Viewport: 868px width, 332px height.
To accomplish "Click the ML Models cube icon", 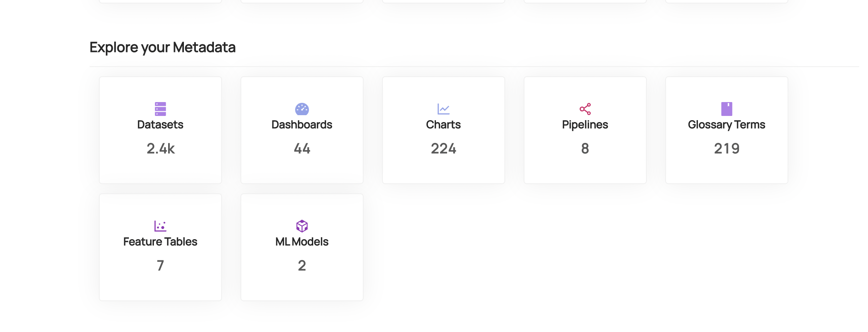I will (302, 226).
